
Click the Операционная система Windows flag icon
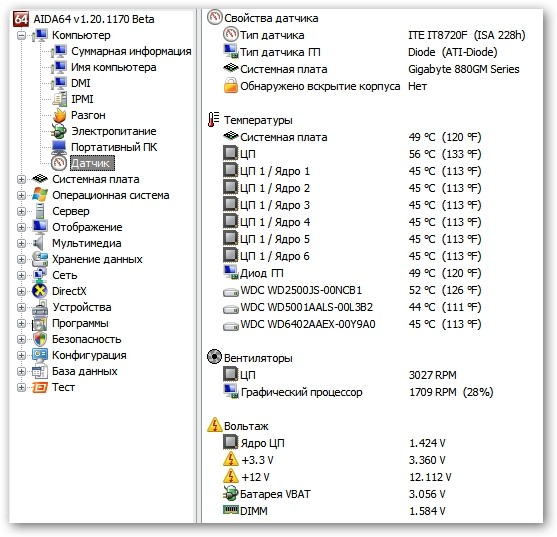point(39,195)
